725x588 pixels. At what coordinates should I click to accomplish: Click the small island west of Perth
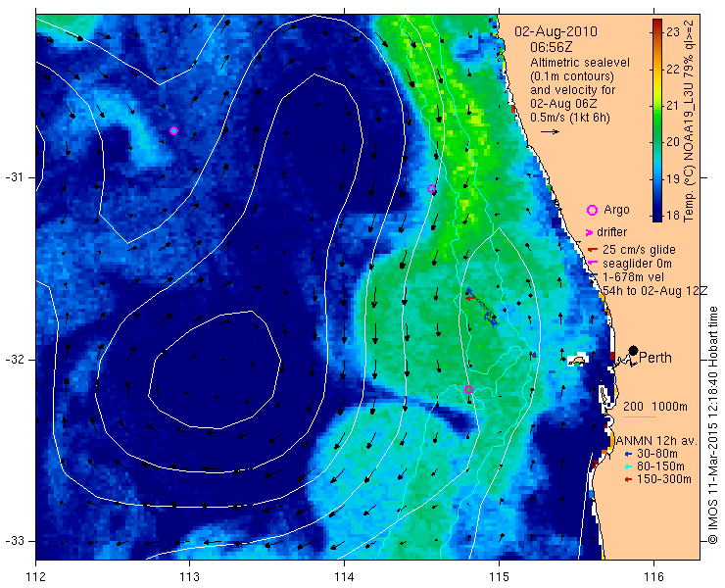[x=577, y=361]
